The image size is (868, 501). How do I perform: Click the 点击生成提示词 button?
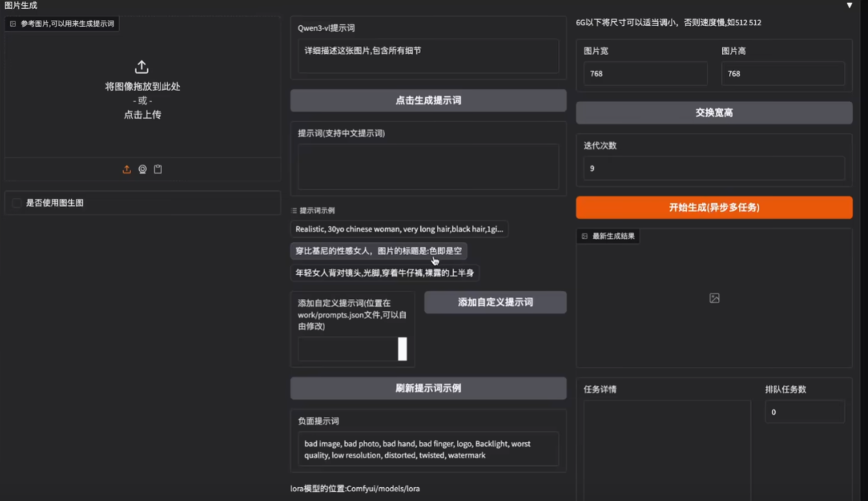pyautogui.click(x=428, y=100)
